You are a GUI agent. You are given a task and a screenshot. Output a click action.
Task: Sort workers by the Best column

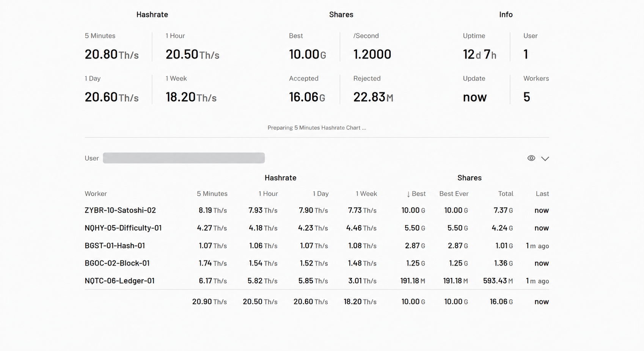(x=416, y=194)
